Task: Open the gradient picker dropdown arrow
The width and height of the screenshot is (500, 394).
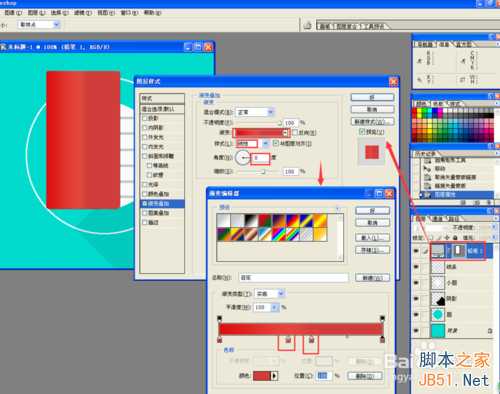Action: (x=285, y=133)
